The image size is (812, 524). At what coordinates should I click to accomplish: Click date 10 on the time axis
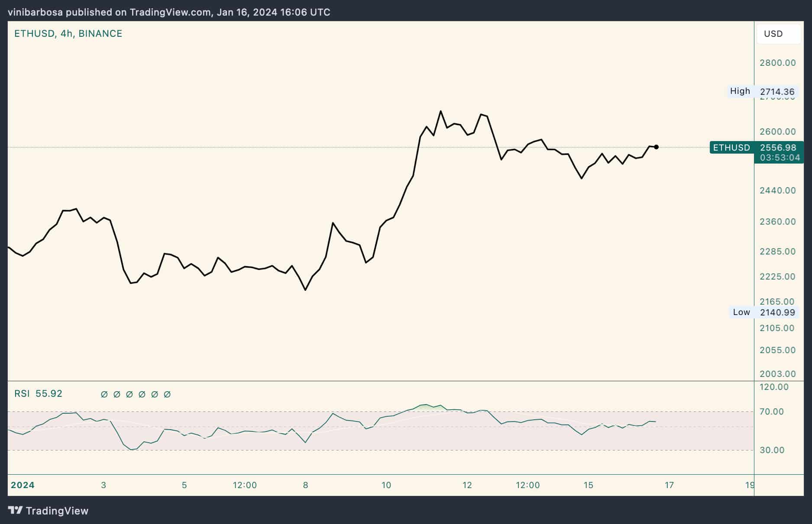[x=386, y=485]
